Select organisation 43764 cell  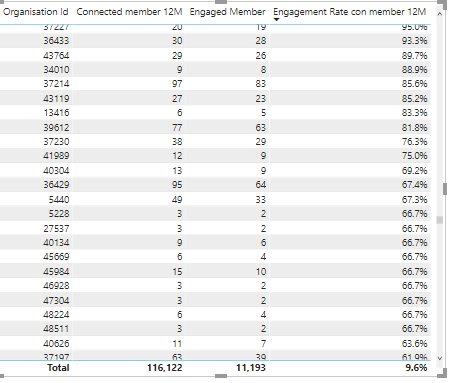56,55
